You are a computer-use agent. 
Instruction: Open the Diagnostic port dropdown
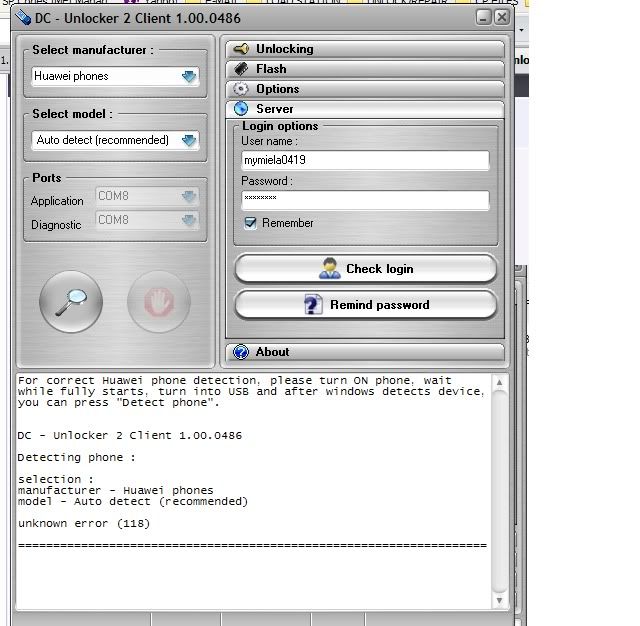click(189, 220)
